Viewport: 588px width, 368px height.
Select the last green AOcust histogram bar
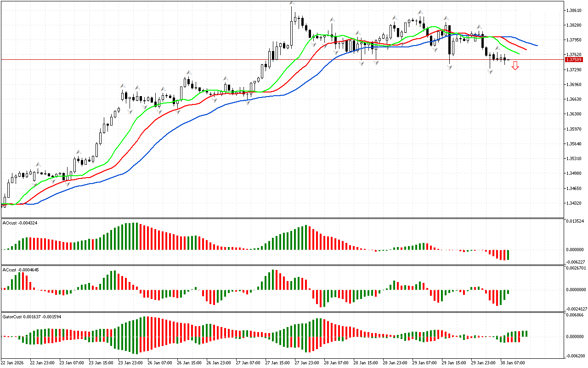(x=508, y=254)
